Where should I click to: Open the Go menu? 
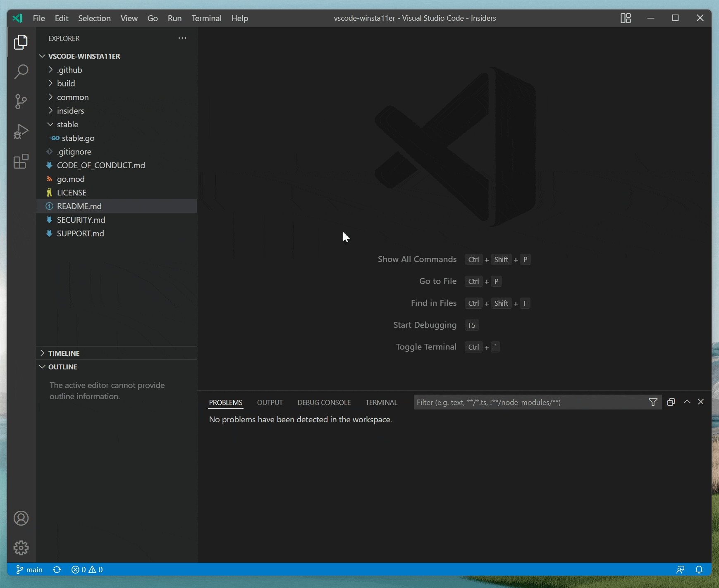153,18
